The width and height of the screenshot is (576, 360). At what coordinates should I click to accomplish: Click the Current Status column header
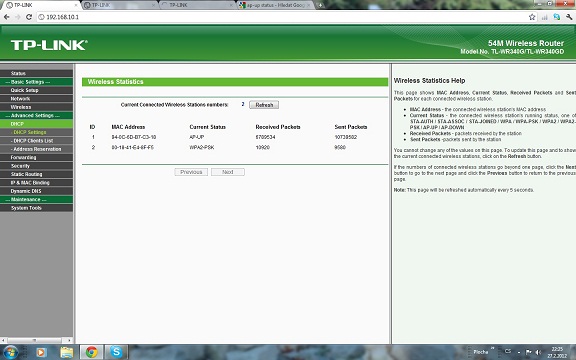[208, 127]
